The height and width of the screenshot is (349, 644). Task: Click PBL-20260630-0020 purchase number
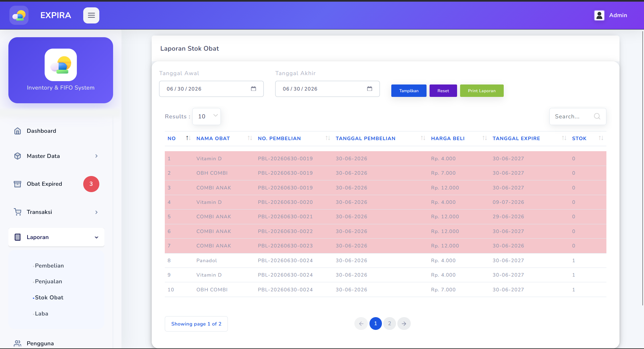(x=285, y=202)
